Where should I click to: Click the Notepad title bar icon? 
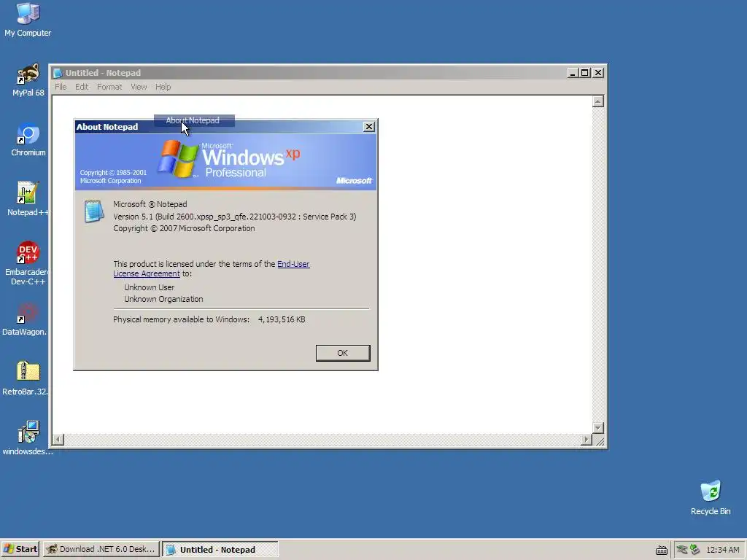(x=58, y=73)
